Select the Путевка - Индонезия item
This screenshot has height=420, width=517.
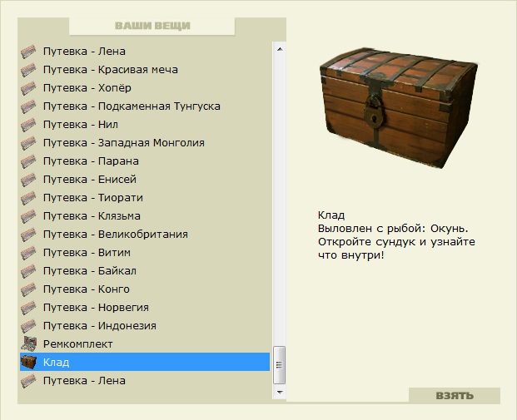click(x=145, y=326)
